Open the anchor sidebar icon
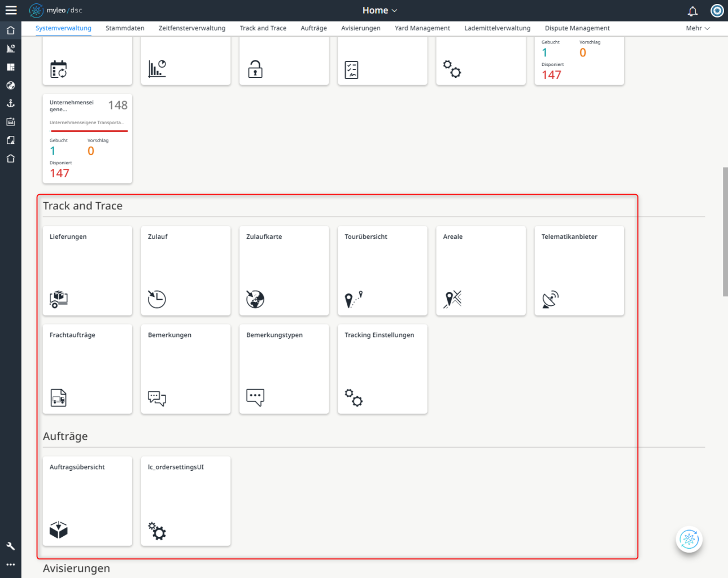Screen dimensions: 728x578 (11, 103)
